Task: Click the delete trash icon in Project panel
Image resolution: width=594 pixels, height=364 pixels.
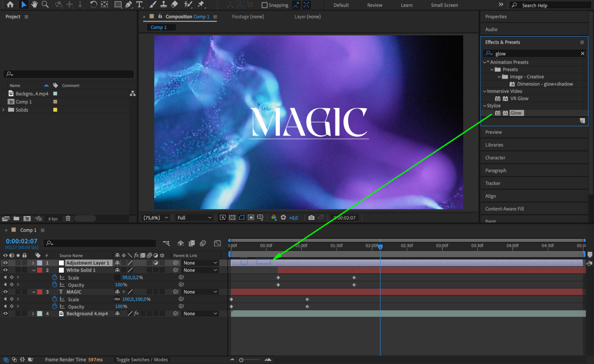Action: click(x=68, y=218)
